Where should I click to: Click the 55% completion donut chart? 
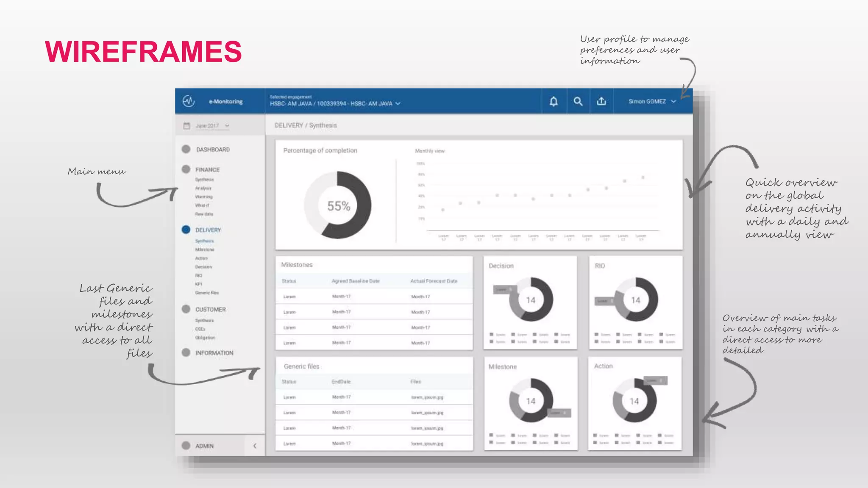tap(338, 205)
